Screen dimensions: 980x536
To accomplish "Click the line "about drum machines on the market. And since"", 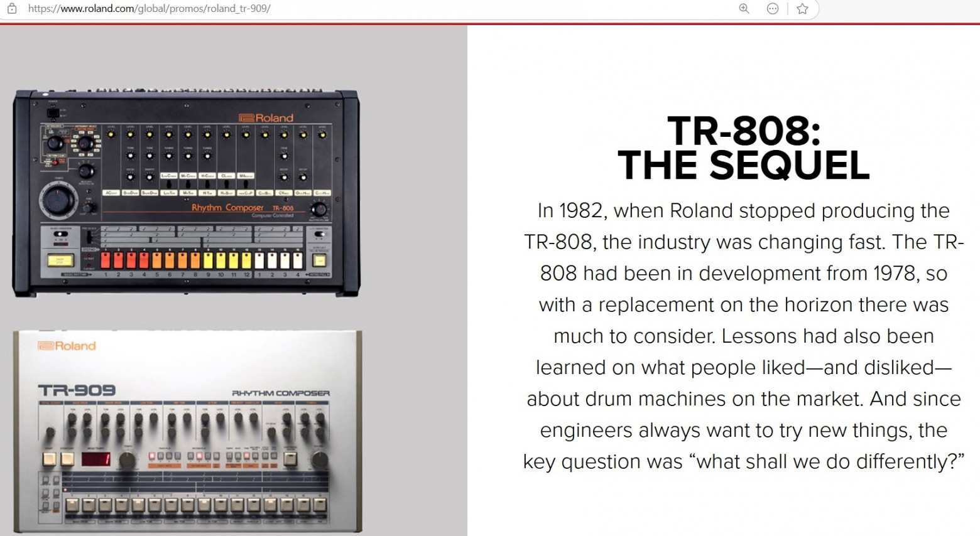I will pos(744,399).
